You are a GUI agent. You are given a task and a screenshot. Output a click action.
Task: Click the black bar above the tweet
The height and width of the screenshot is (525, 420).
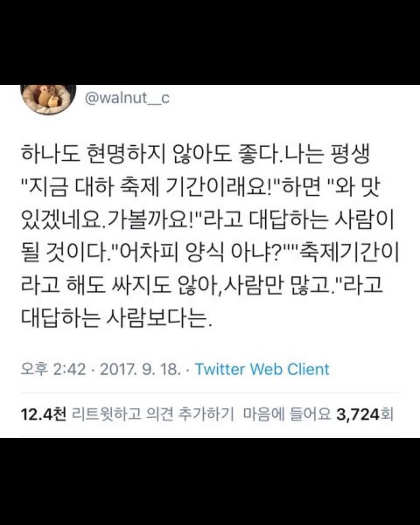[x=210, y=42]
